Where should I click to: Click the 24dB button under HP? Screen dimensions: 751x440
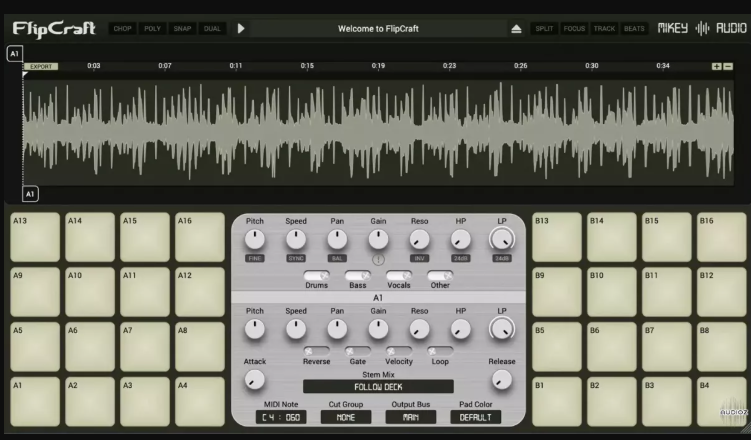[461, 259]
